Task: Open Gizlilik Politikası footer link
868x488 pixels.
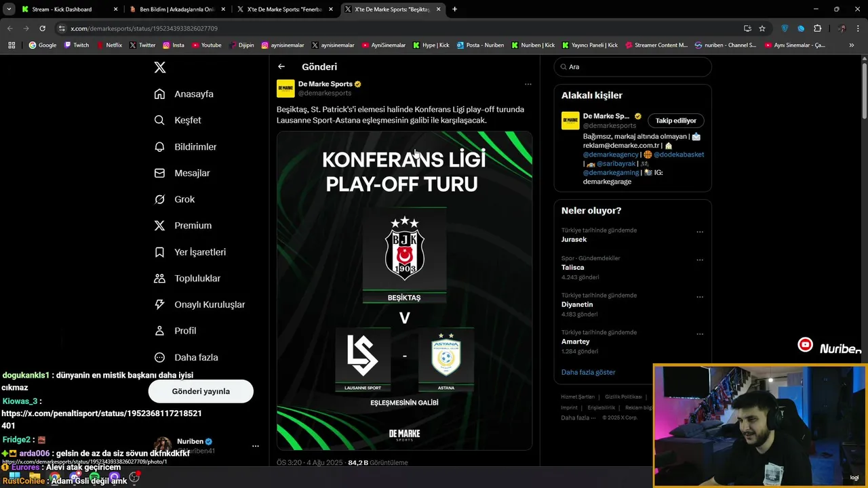Action: tap(623, 396)
